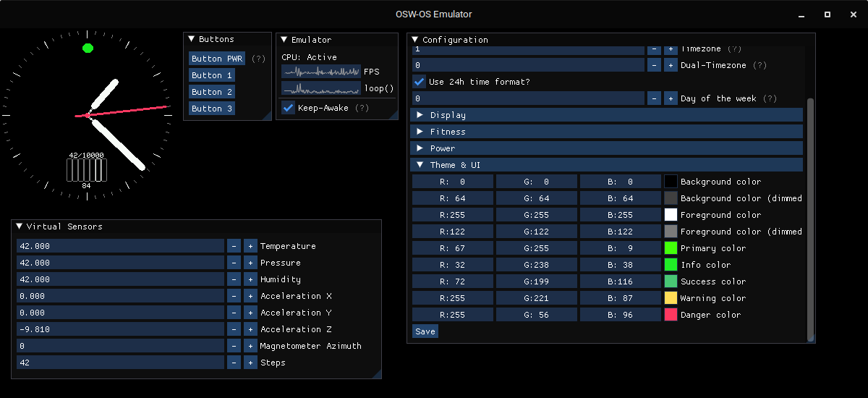Open the Info color swatch
This screenshot has width=868, height=398.
click(x=671, y=265)
